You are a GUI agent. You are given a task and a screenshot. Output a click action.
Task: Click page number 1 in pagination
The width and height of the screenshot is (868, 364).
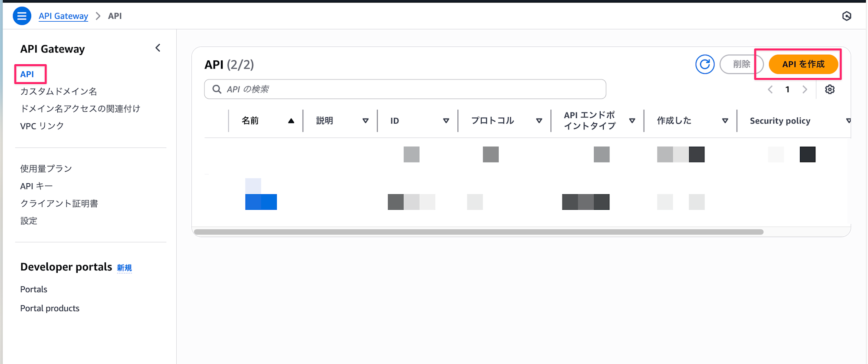pyautogui.click(x=787, y=89)
